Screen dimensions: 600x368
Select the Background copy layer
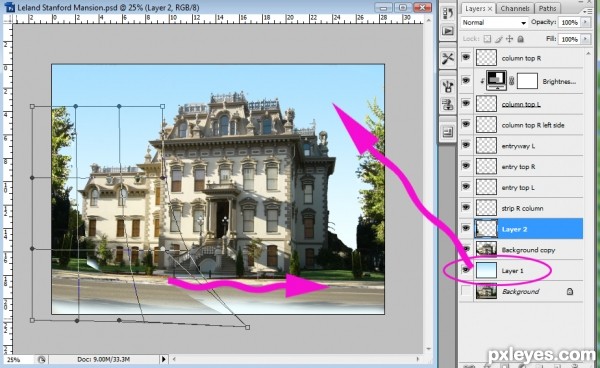click(x=528, y=250)
